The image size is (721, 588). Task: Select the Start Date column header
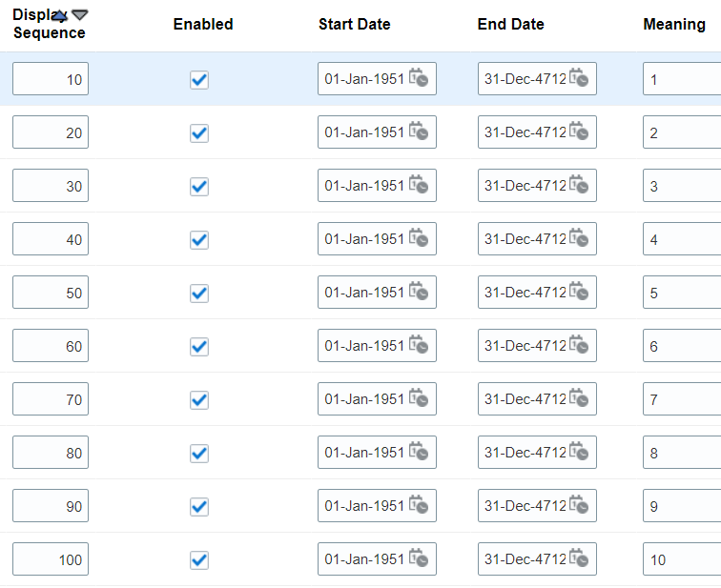(354, 24)
